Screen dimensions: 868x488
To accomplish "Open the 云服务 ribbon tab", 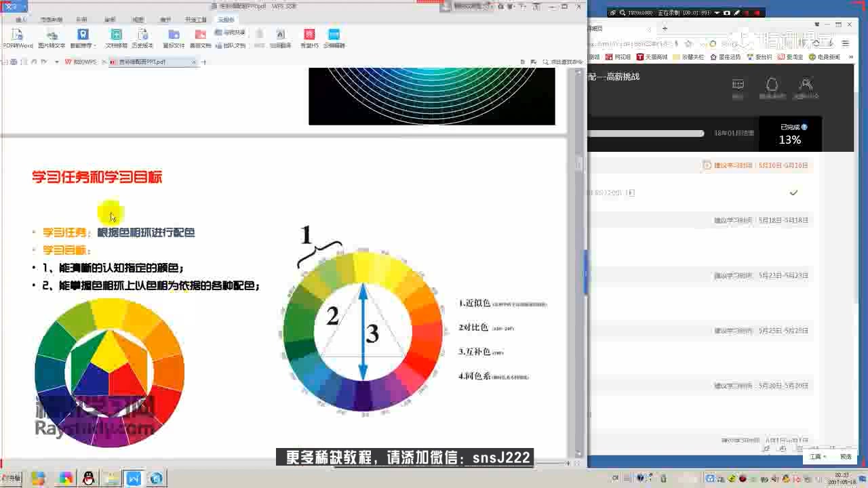I will coord(226,20).
